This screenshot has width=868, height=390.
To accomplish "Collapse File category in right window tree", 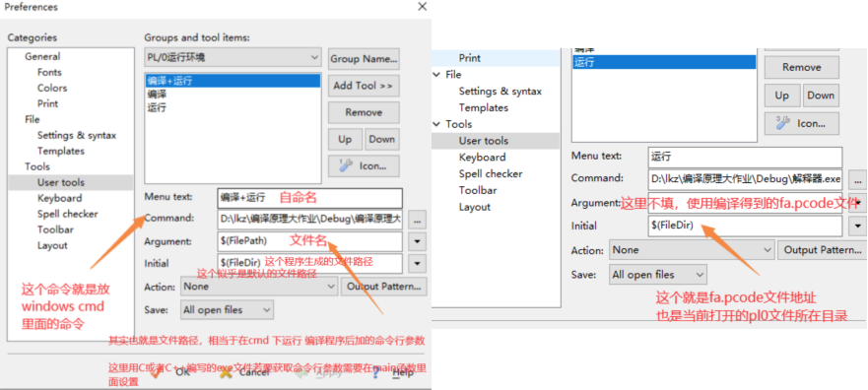I will 437,75.
